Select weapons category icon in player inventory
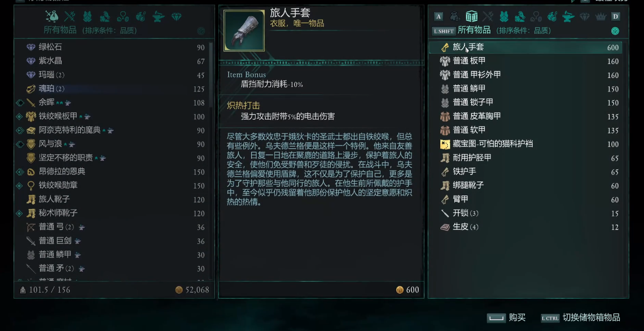644x331 pixels. [x=70, y=16]
